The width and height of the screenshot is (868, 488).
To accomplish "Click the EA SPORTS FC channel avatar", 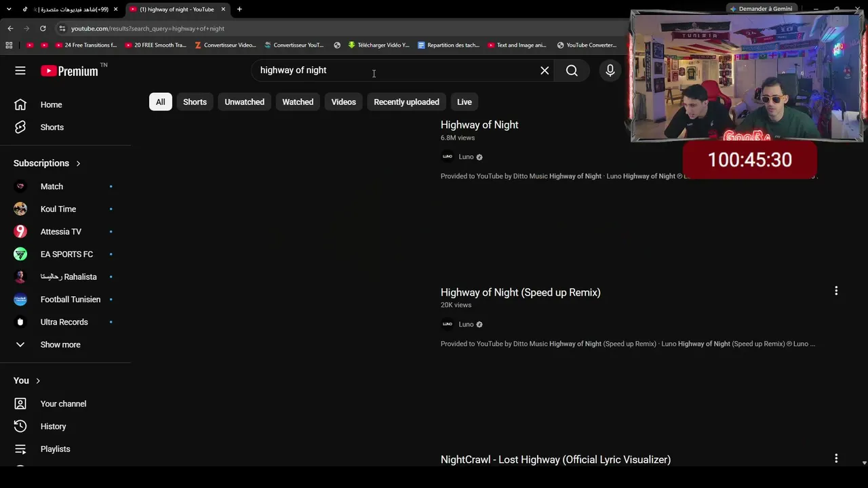I will pyautogui.click(x=20, y=254).
